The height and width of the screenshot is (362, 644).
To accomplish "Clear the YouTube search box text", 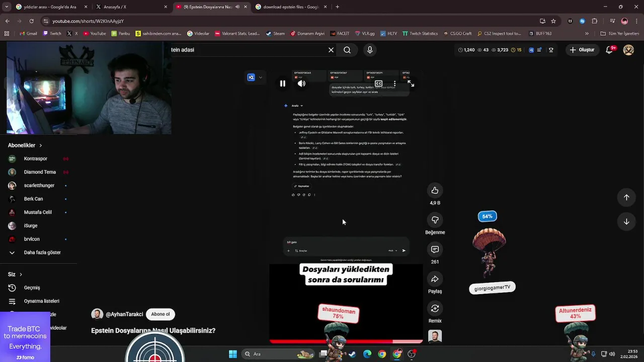I will click(331, 50).
